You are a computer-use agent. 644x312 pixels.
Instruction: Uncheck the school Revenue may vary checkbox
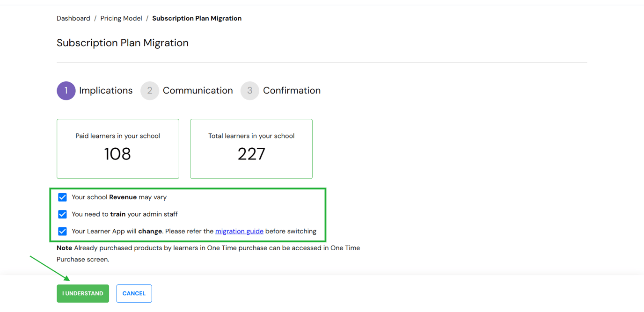(x=62, y=197)
